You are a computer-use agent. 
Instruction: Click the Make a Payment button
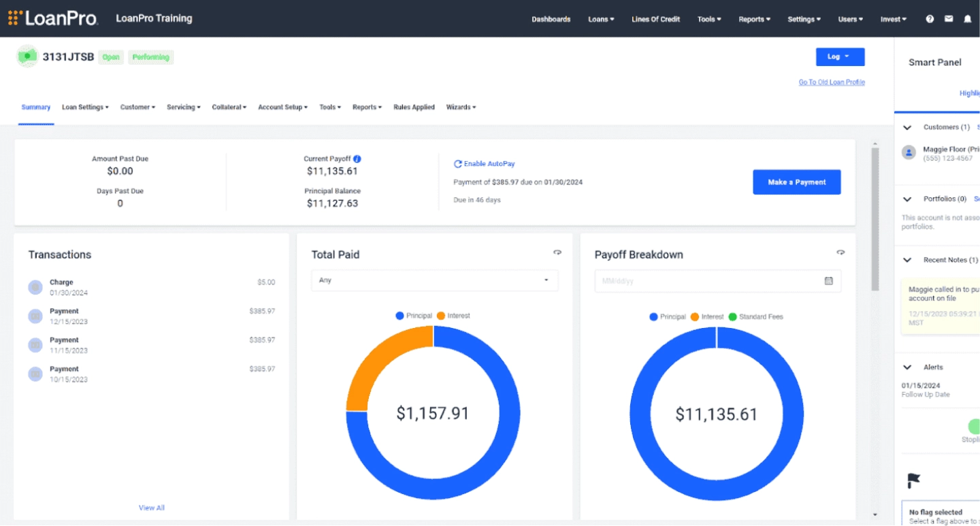(796, 182)
